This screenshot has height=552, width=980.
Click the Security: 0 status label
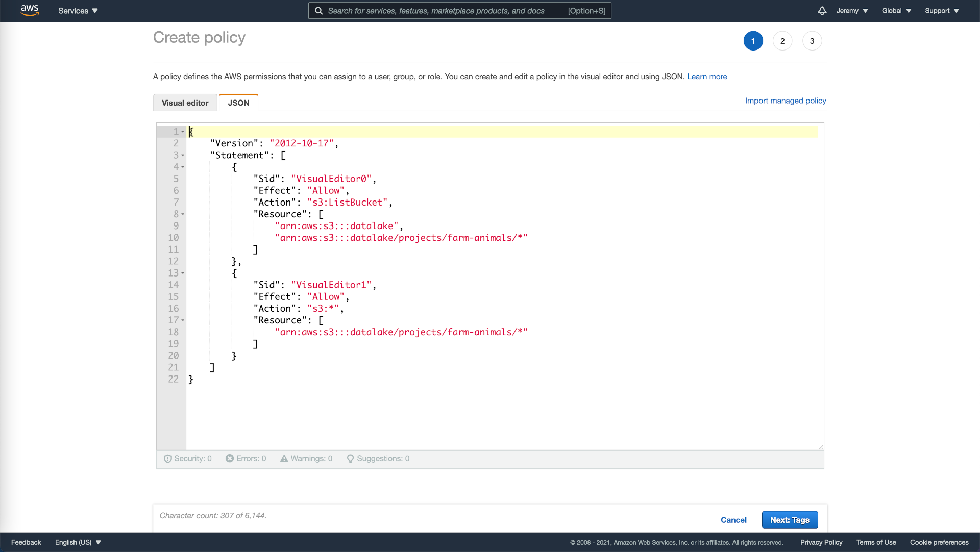click(x=193, y=459)
